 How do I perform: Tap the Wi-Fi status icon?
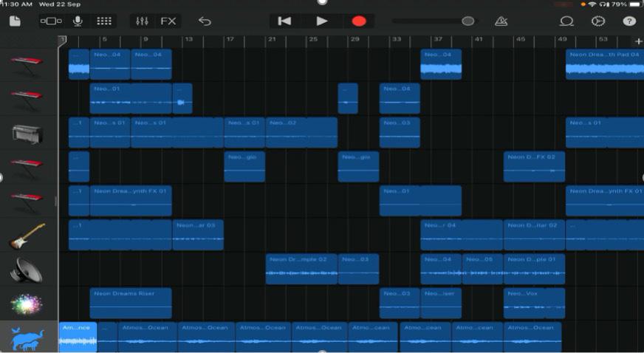pos(592,4)
